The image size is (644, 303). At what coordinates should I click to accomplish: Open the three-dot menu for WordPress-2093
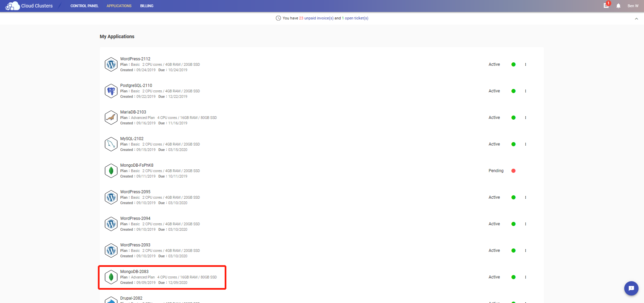pyautogui.click(x=525, y=251)
